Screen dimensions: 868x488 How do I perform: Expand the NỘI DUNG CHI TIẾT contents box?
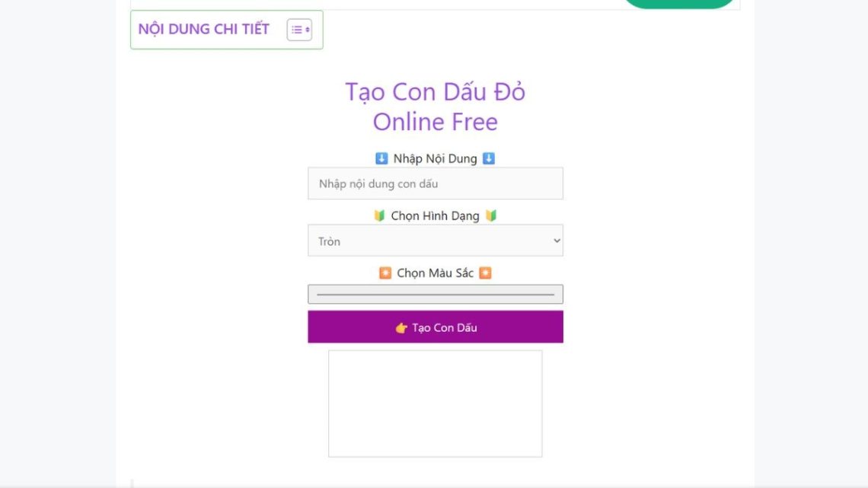[226, 30]
